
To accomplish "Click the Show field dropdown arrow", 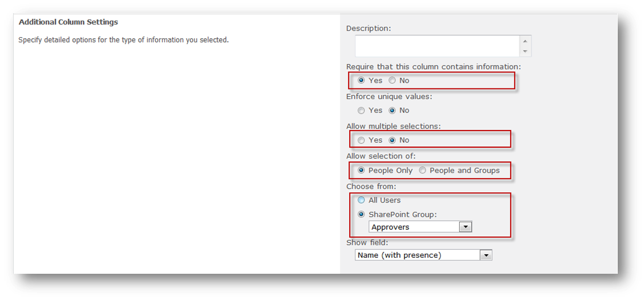I will click(x=486, y=256).
